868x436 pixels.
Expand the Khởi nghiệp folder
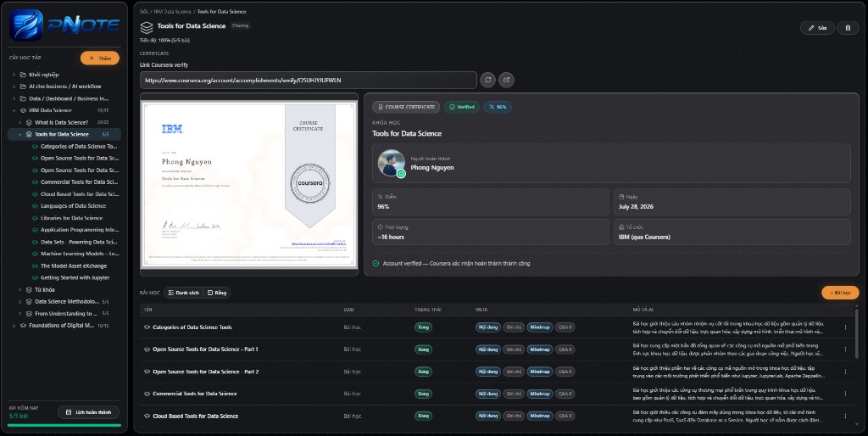14,75
